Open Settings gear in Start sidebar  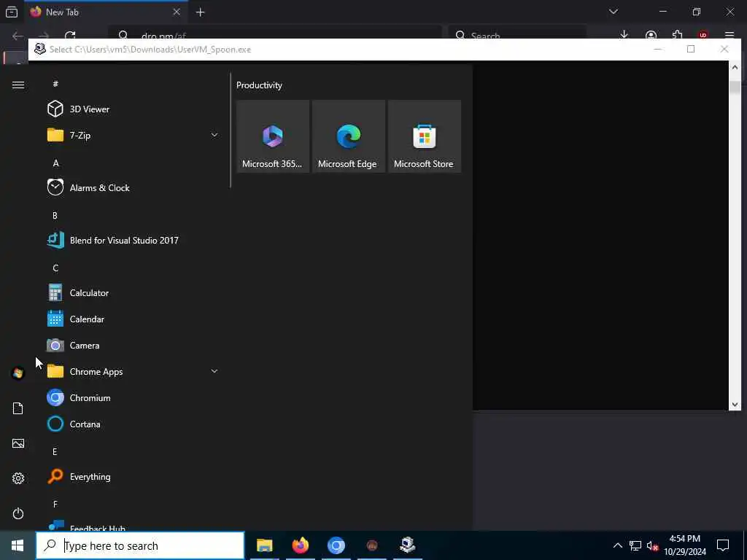pyautogui.click(x=18, y=478)
